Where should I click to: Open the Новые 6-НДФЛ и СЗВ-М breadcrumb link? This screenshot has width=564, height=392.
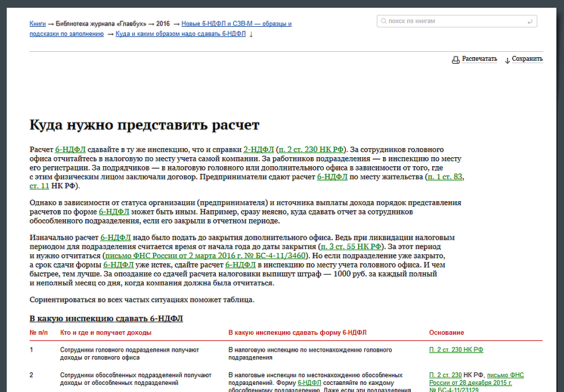[236, 24]
